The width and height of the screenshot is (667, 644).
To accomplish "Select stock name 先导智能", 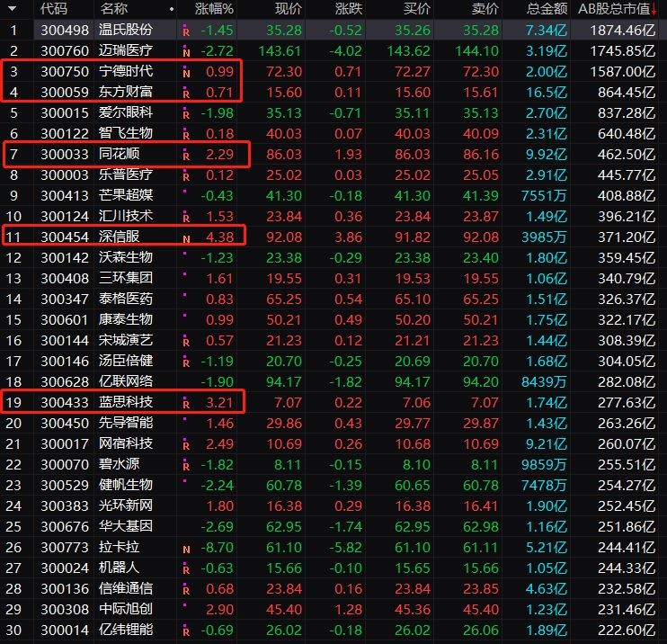I will tap(126, 423).
